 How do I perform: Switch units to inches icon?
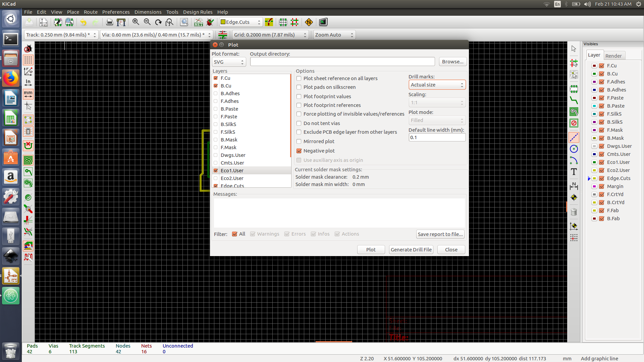tap(28, 83)
